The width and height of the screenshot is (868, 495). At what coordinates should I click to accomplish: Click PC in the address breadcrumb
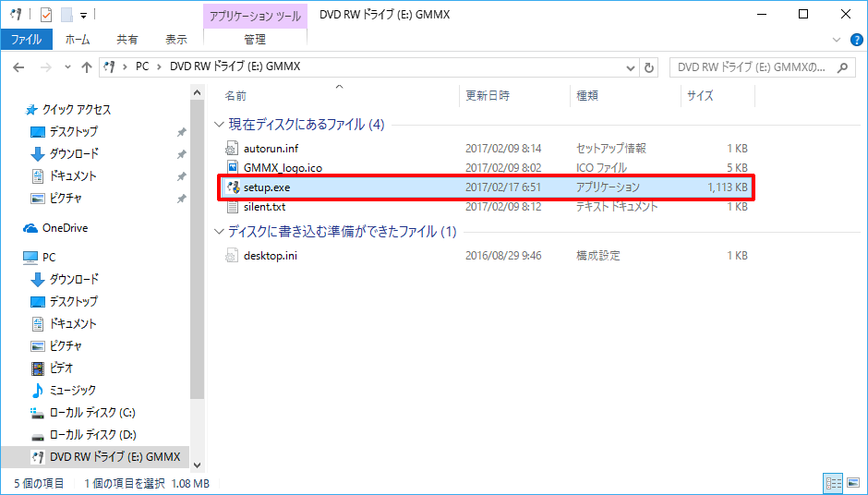142,66
